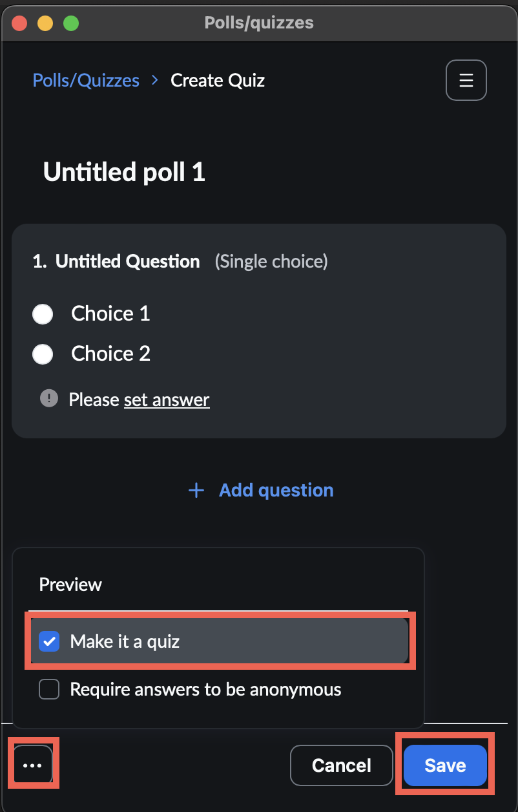Click the set answer link

167,400
